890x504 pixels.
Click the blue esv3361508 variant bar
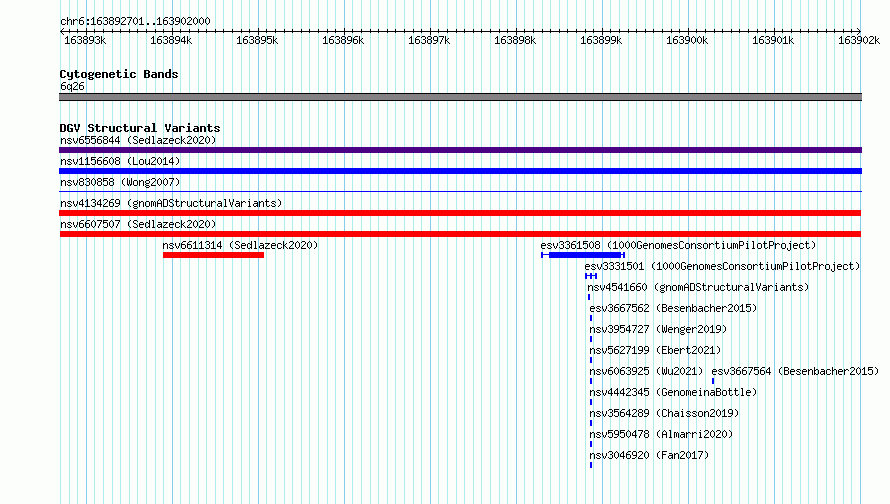pos(583,255)
